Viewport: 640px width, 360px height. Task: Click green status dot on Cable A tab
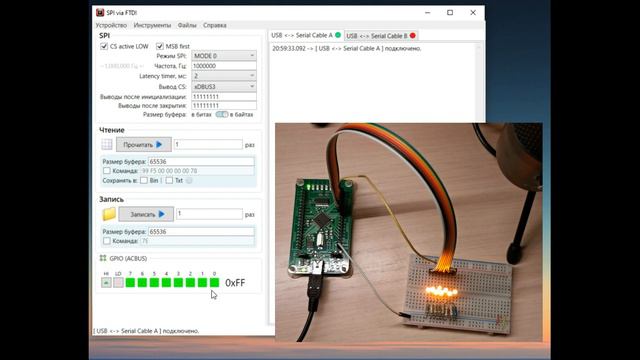(338, 35)
